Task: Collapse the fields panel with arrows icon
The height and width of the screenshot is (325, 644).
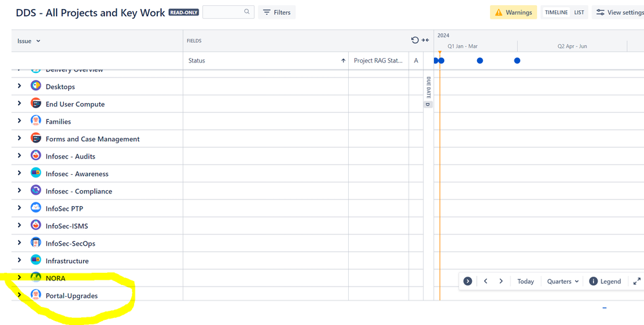Action: tap(425, 40)
